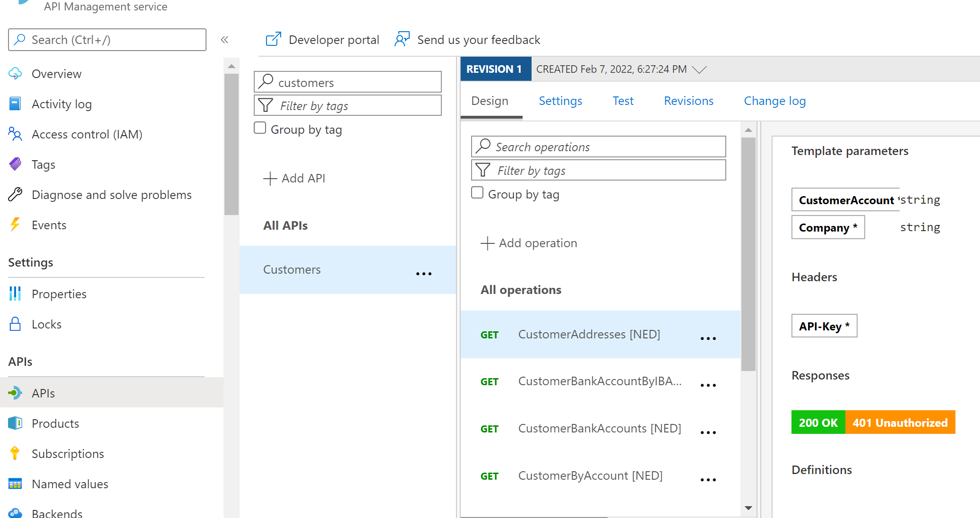Switch to the Settings tab
Image resolution: width=980 pixels, height=518 pixels.
[560, 101]
